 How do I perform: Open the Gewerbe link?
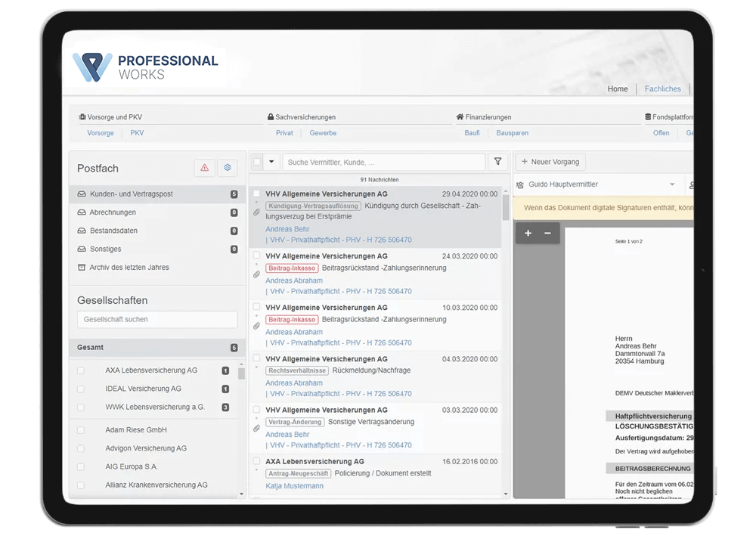[323, 133]
